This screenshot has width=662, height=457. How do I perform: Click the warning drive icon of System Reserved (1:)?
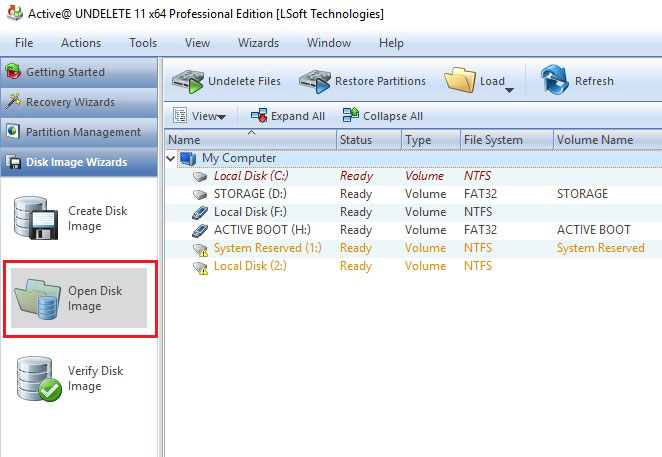pos(200,249)
